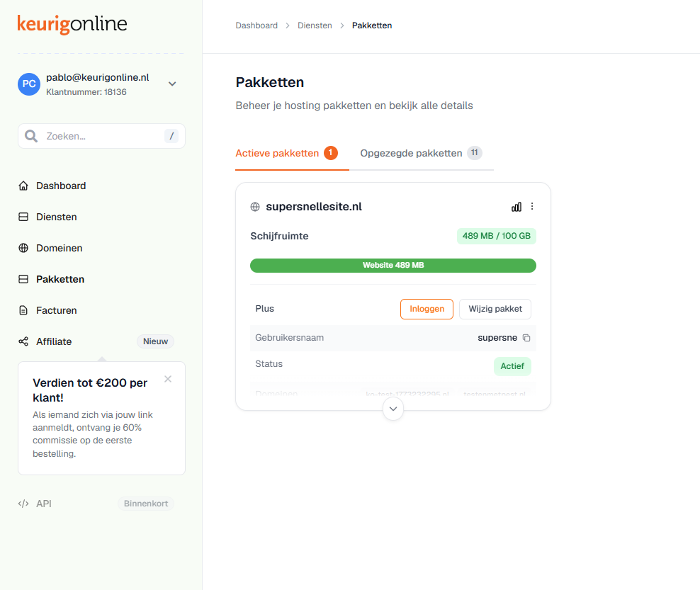Click the keurigonline logo

click(x=72, y=24)
